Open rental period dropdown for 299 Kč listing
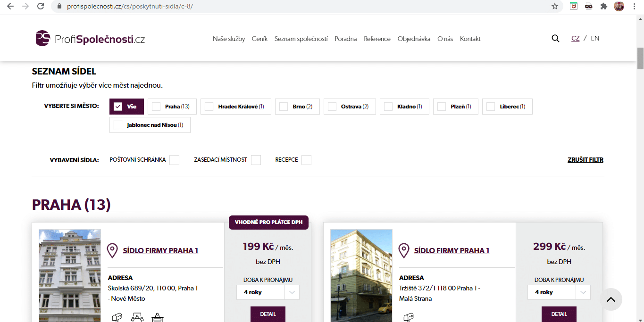 (x=559, y=292)
